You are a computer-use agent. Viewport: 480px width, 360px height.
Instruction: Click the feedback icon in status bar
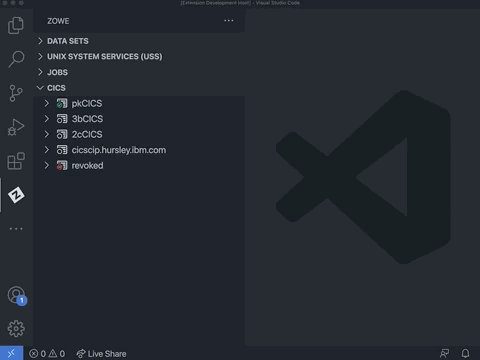444,353
